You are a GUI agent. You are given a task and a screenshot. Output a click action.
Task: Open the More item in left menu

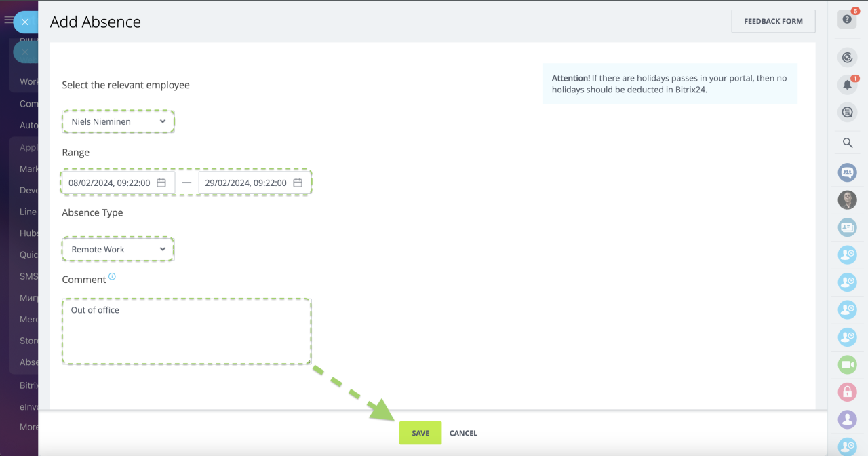28,427
